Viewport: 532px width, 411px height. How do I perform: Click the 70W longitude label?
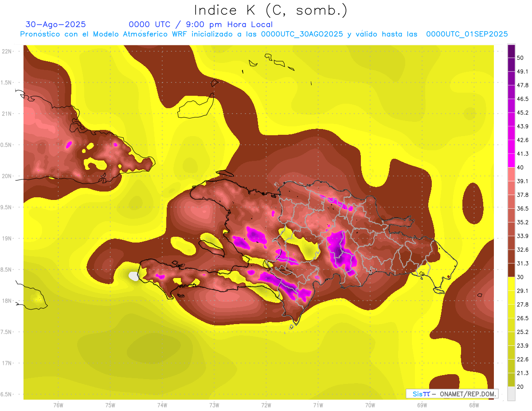coord(370,405)
